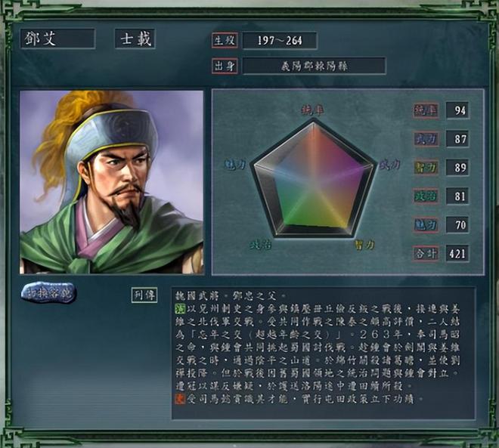499x448 pixels.
Task: Click the 義陽郡棘陽縣 birthplace field
Action: tap(314, 66)
